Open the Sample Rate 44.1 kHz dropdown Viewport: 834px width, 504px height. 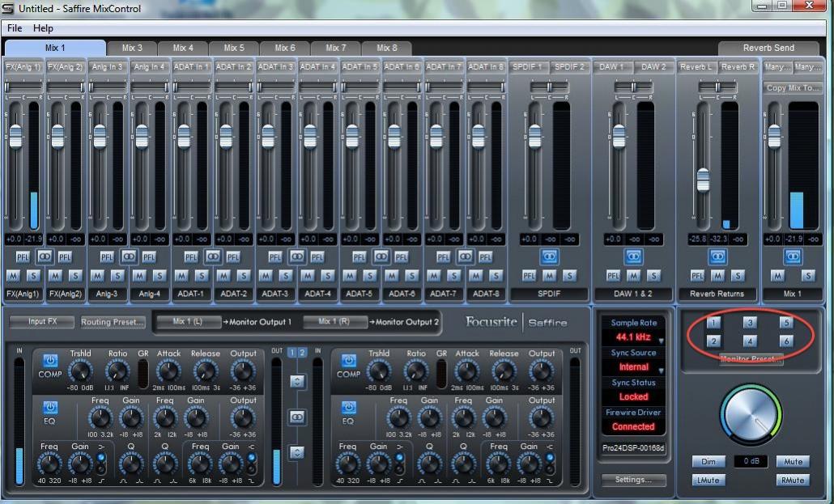[633, 337]
